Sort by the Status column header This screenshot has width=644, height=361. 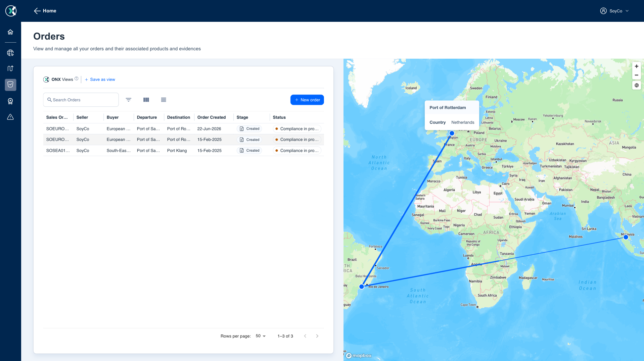(279, 117)
